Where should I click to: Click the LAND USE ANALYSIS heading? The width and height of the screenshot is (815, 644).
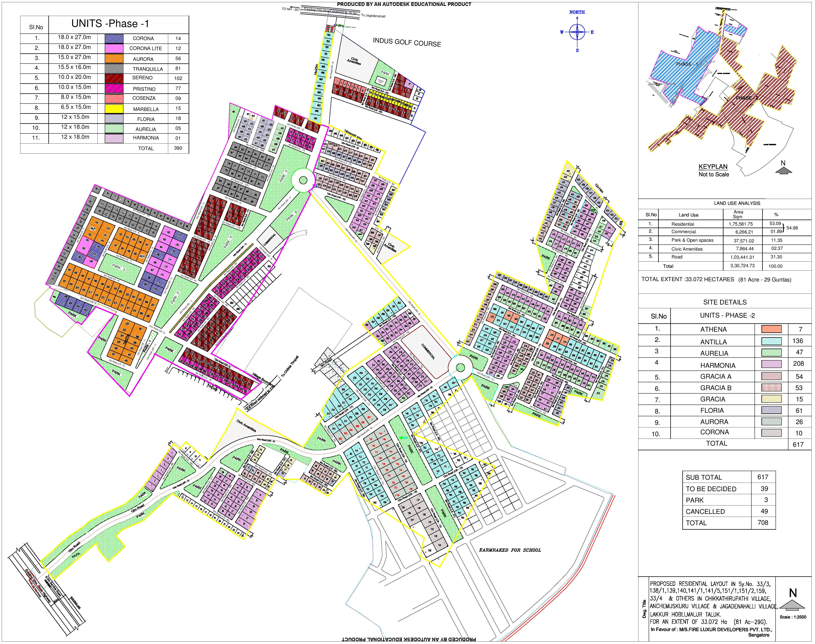(737, 203)
